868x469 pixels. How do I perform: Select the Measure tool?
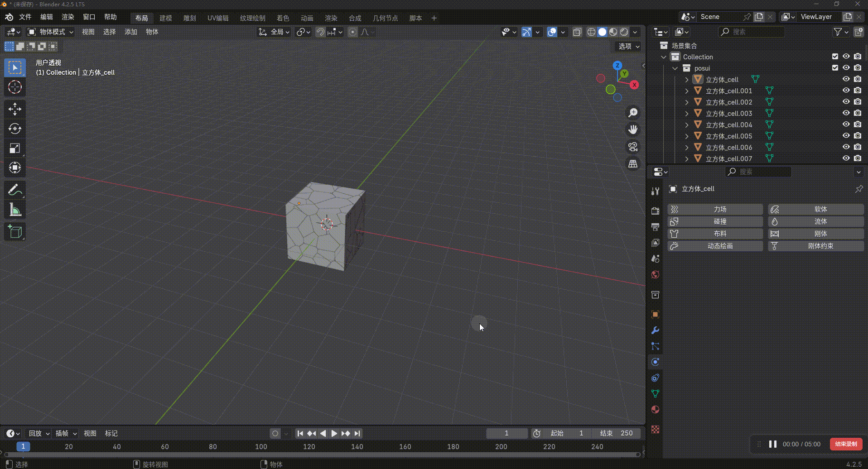tap(14, 210)
